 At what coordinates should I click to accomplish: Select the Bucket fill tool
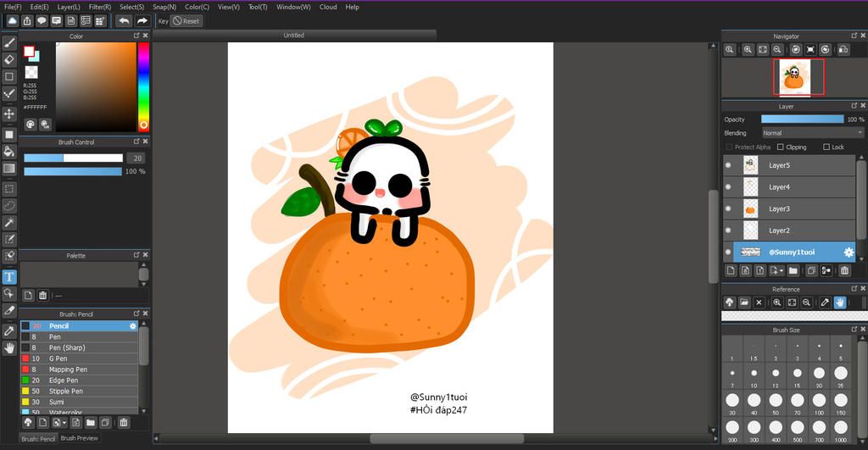coord(9,151)
